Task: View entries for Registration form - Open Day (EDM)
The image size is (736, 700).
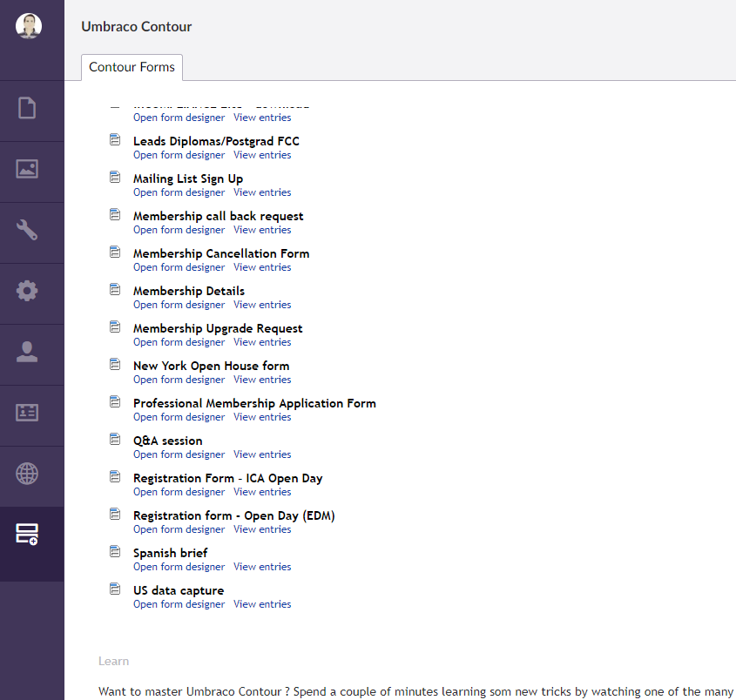Action: coord(262,529)
